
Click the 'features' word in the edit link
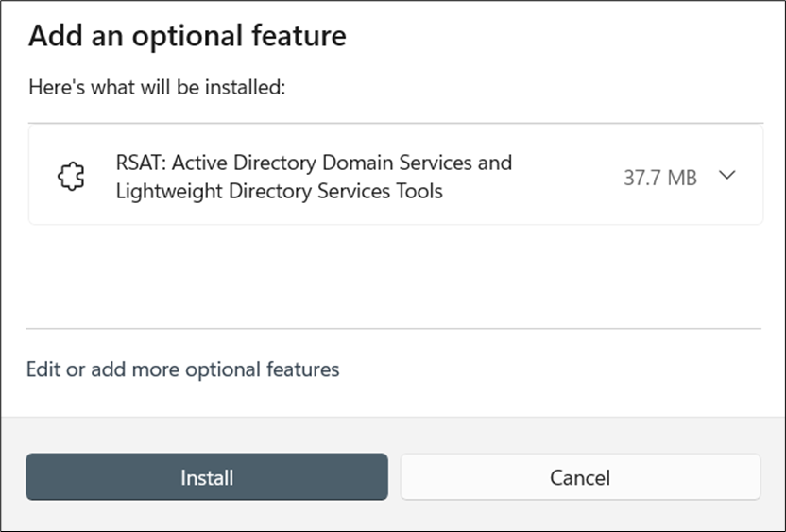pos(302,369)
